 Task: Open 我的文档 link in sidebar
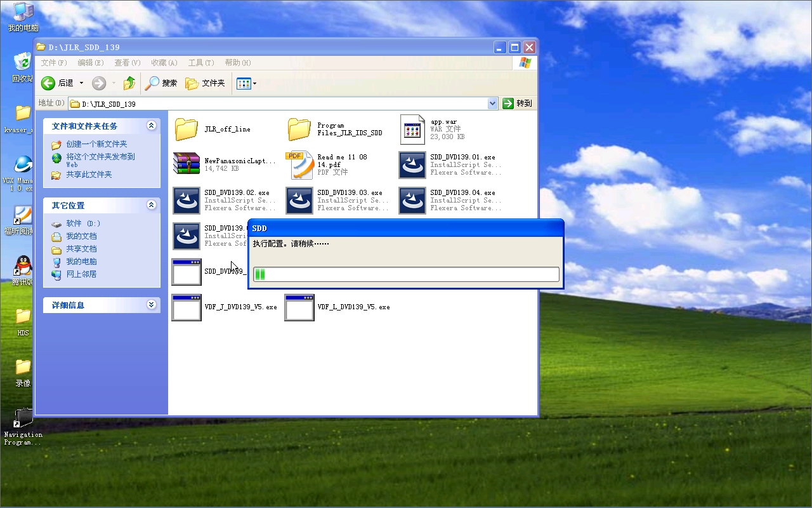tap(81, 236)
